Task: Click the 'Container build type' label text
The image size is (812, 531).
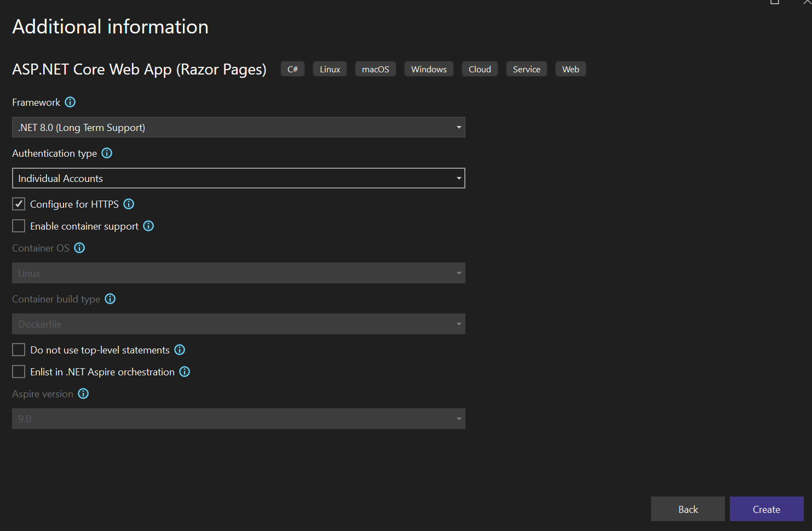Action: tap(56, 299)
